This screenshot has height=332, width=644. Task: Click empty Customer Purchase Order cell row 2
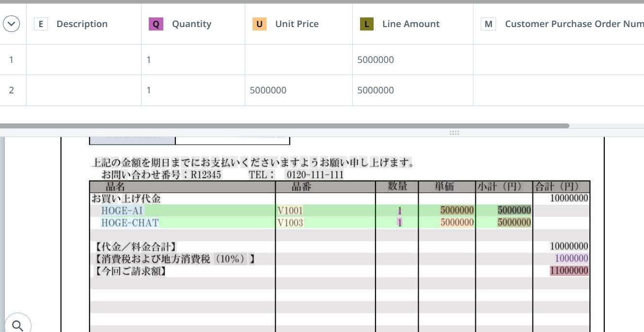coord(559,90)
